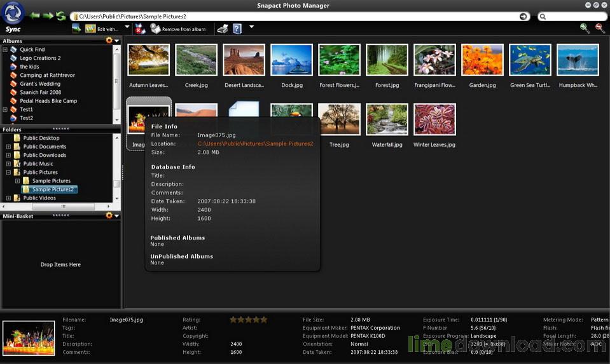Click the printer icon

pos(223,29)
